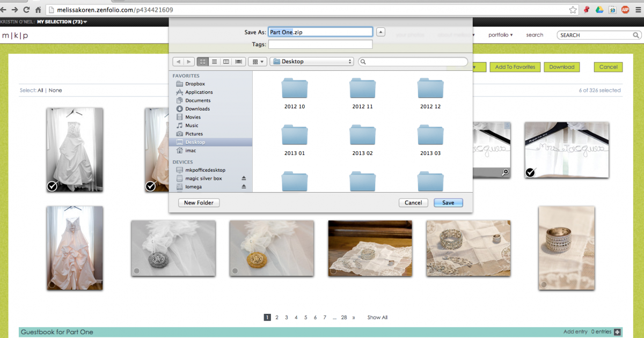Image resolution: width=644 pixels, height=338 pixels.
Task: Open the 2013 01 folder
Action: pos(295,140)
